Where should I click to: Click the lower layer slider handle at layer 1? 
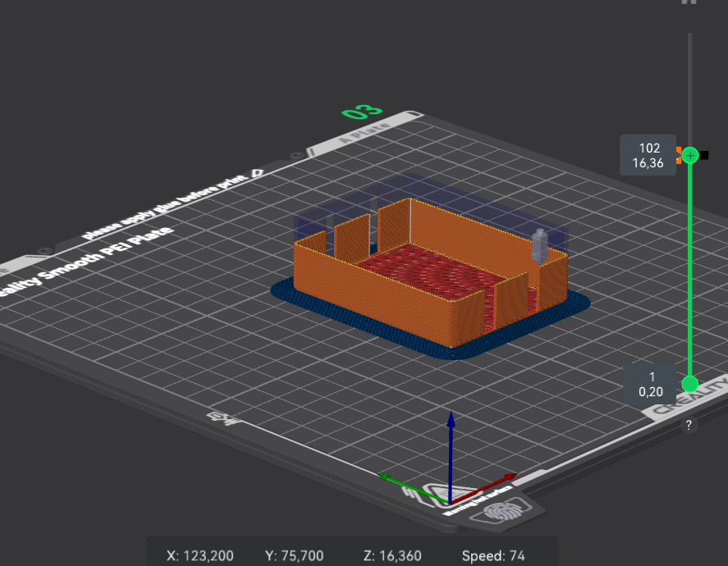coord(690,384)
